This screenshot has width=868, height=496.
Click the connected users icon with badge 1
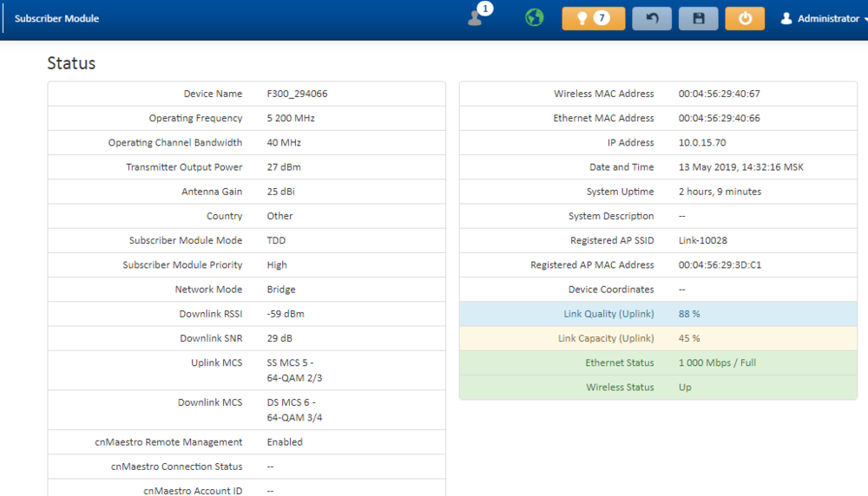click(476, 18)
